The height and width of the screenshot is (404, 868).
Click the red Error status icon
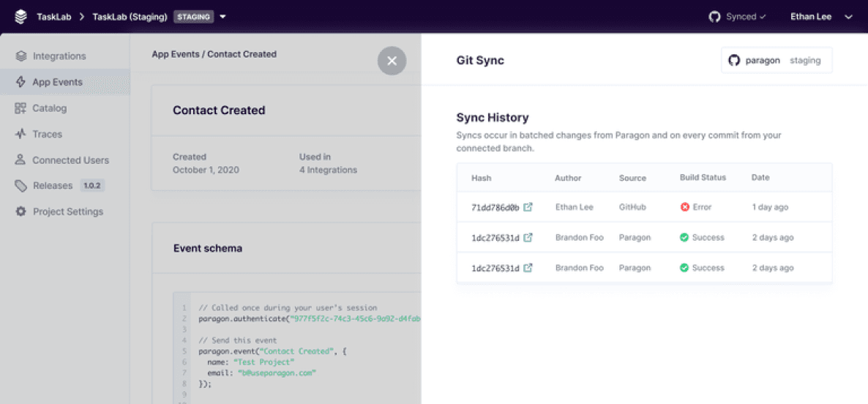click(685, 207)
